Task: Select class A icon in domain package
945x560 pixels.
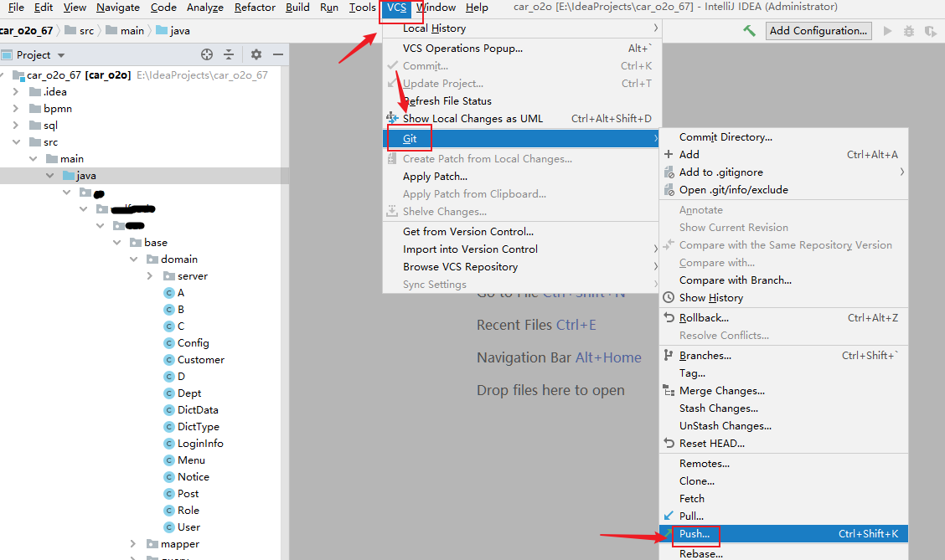Action: click(x=169, y=293)
